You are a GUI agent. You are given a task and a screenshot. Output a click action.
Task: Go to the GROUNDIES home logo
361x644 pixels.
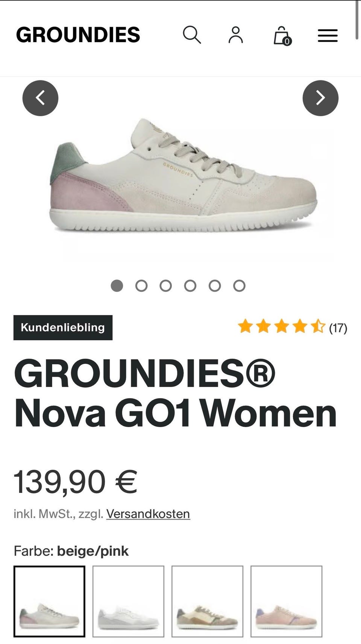78,35
